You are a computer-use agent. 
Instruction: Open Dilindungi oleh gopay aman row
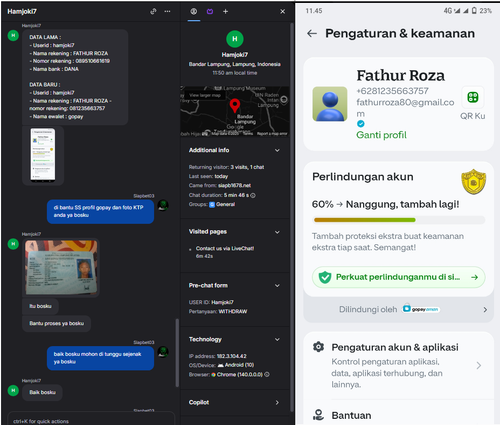[x=398, y=310]
